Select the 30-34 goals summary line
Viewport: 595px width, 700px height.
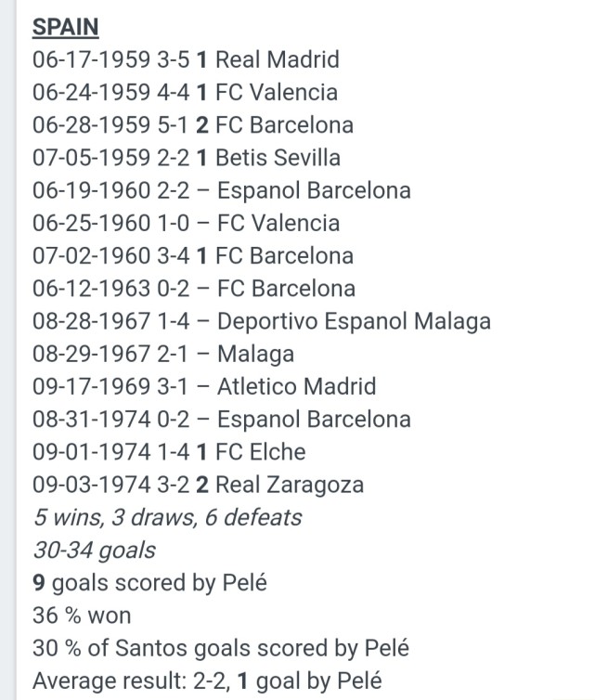tap(94, 550)
